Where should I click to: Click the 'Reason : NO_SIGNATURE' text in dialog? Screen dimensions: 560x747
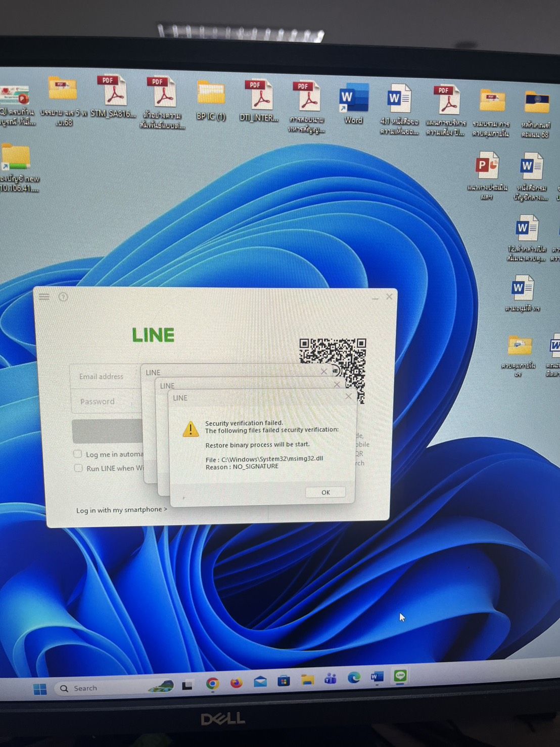(242, 466)
